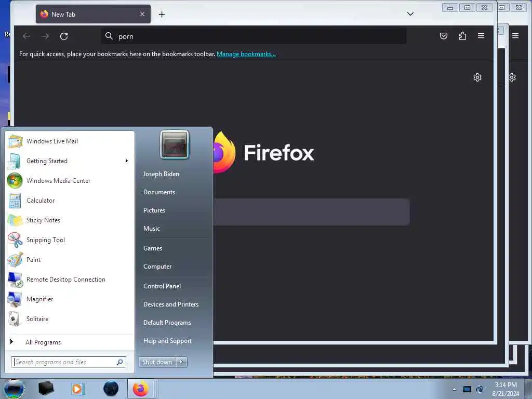The height and width of the screenshot is (399, 532).
Task: Open Control Panel
Action: 162,286
